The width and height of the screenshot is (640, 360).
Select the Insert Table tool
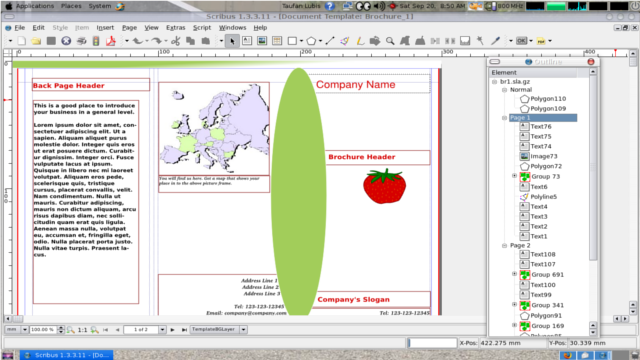pyautogui.click(x=277, y=41)
